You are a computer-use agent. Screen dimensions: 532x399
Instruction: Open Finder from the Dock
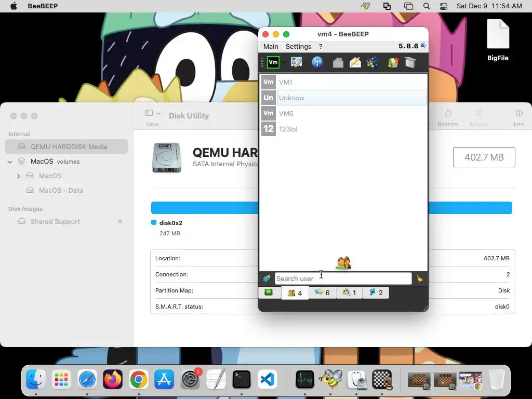36,379
